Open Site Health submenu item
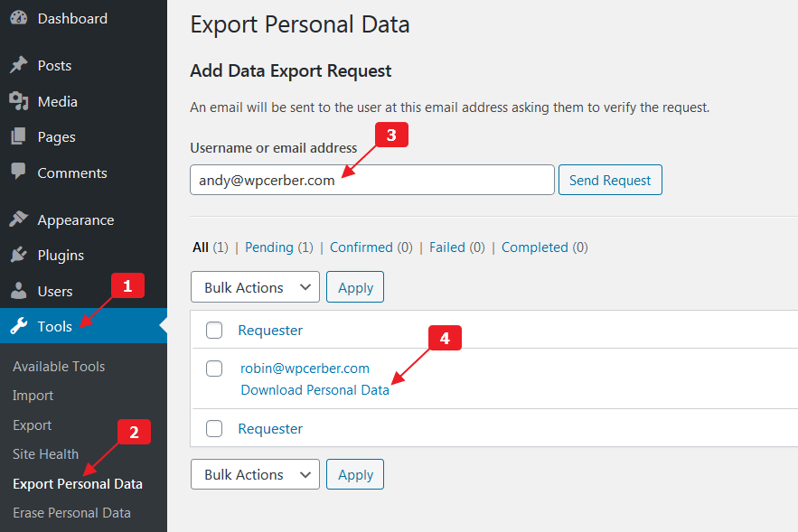Viewport: 798px width, 532px height. coord(45,454)
